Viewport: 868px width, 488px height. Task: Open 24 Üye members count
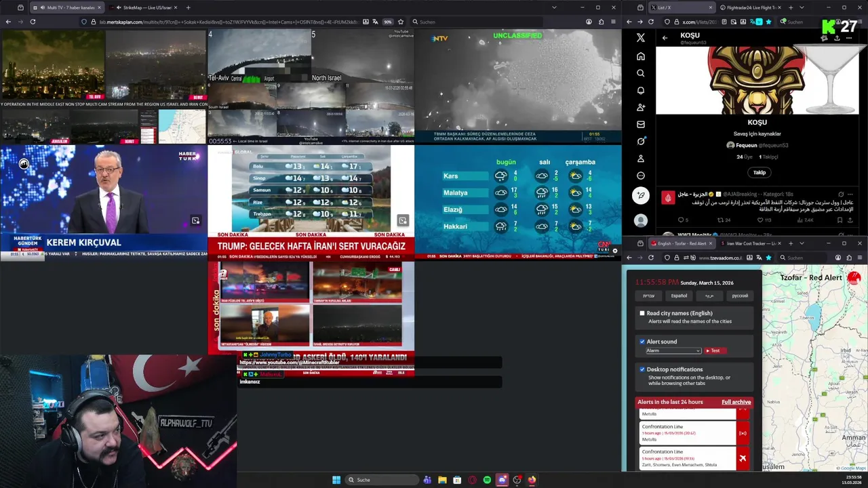[x=745, y=157]
